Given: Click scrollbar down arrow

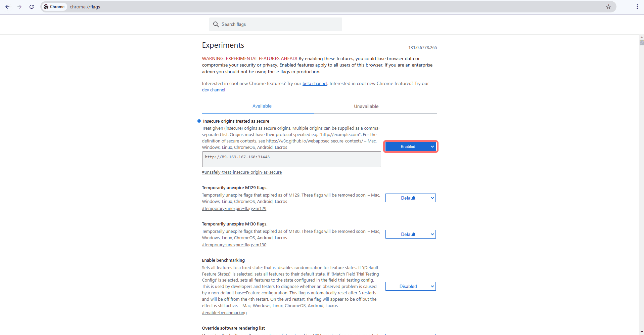Looking at the screenshot, I should click(641, 332).
